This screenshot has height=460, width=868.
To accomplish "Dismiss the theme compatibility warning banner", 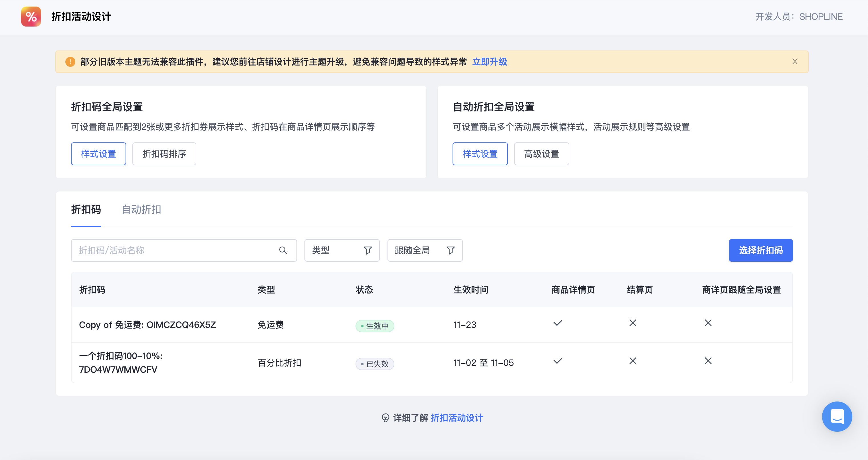I will (x=795, y=62).
